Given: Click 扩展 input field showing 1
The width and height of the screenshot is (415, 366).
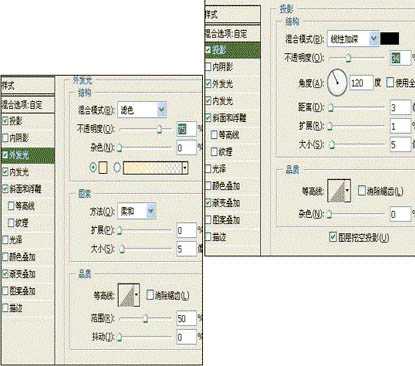Looking at the screenshot, I should coord(399,126).
